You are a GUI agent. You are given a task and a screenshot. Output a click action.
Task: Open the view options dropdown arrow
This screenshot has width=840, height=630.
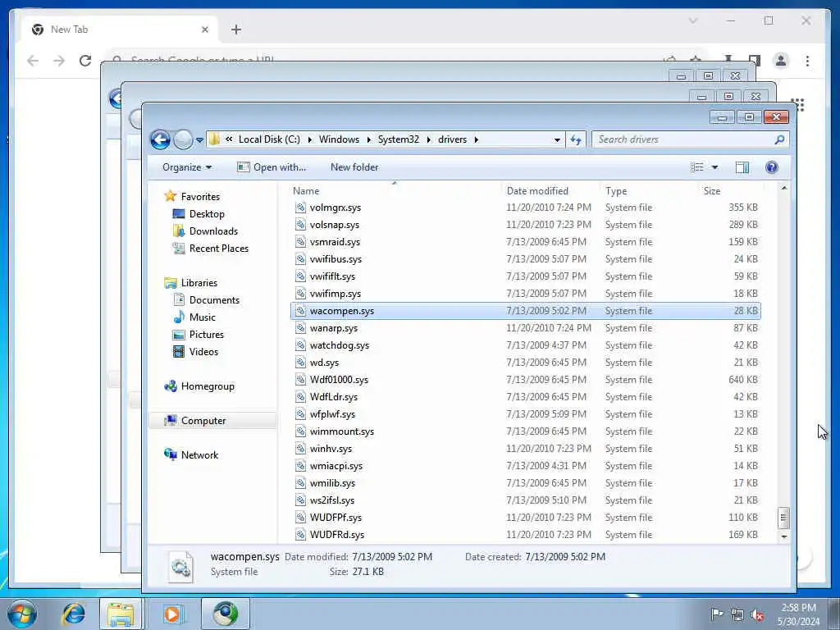[714, 167]
